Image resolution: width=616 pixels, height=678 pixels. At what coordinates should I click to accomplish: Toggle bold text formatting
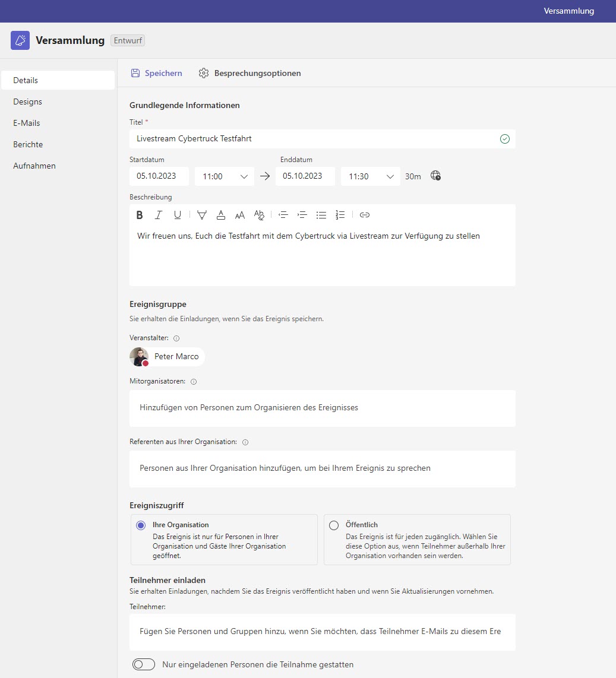[x=139, y=215]
